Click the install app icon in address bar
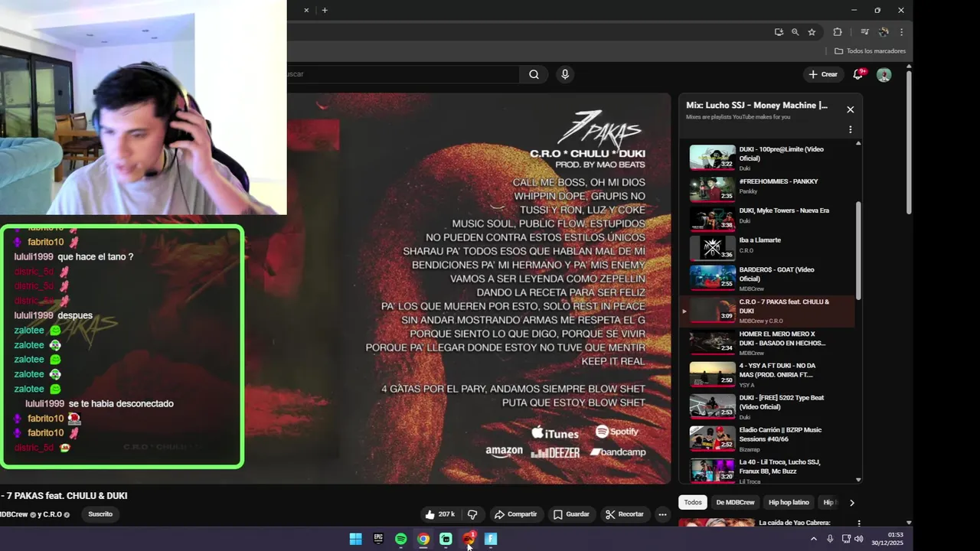The height and width of the screenshot is (551, 980). pos(779,32)
